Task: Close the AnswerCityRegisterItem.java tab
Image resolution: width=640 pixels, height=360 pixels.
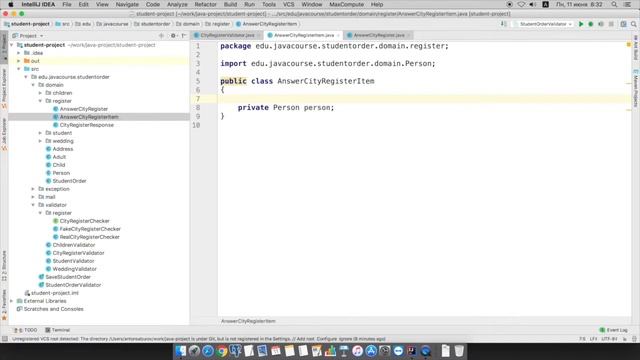Action: click(338, 36)
